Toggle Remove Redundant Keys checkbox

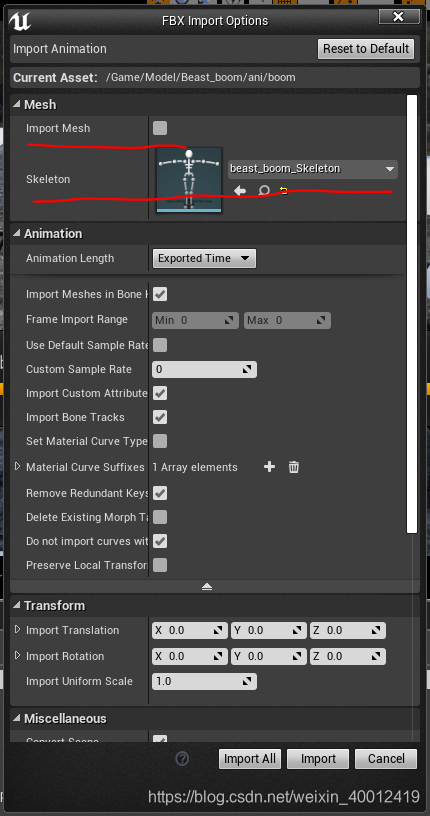[160, 493]
